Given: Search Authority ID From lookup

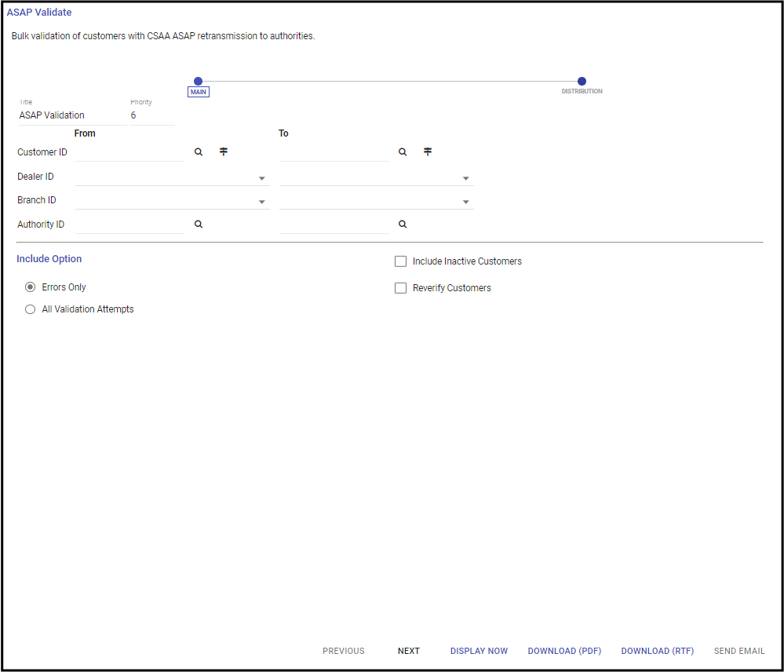Looking at the screenshot, I should 199,225.
